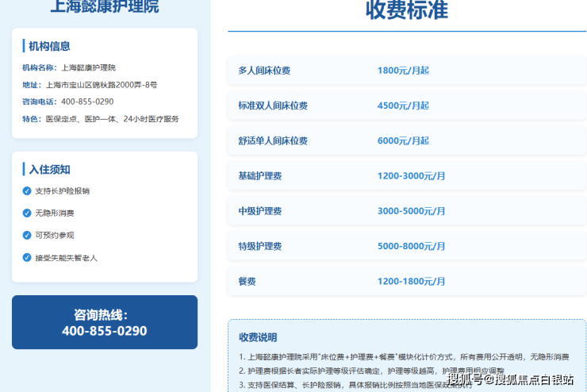Click note 2 about 护理等级评估
Viewport: 587px width, 392px height.
(372, 371)
